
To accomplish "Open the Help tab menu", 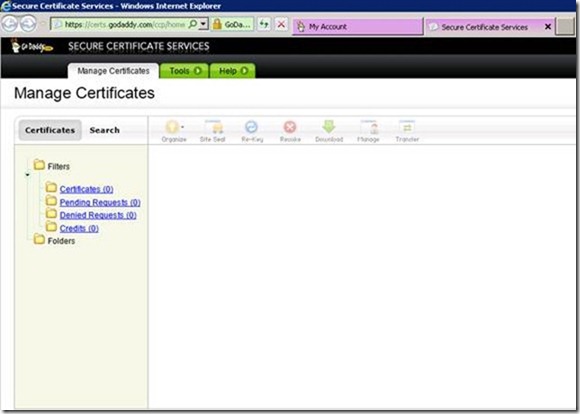I will tap(233, 71).
